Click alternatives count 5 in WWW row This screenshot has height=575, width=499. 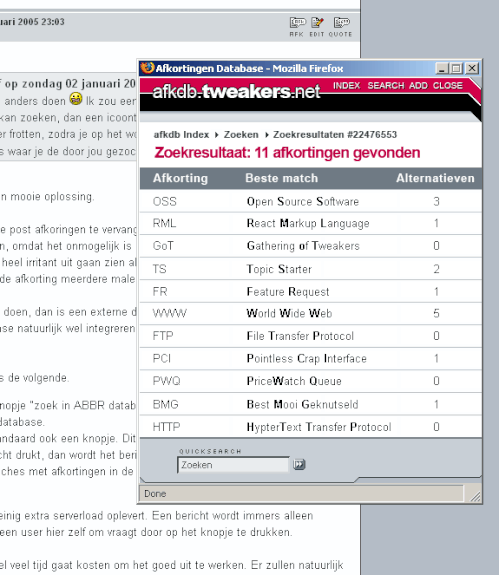tap(436, 313)
